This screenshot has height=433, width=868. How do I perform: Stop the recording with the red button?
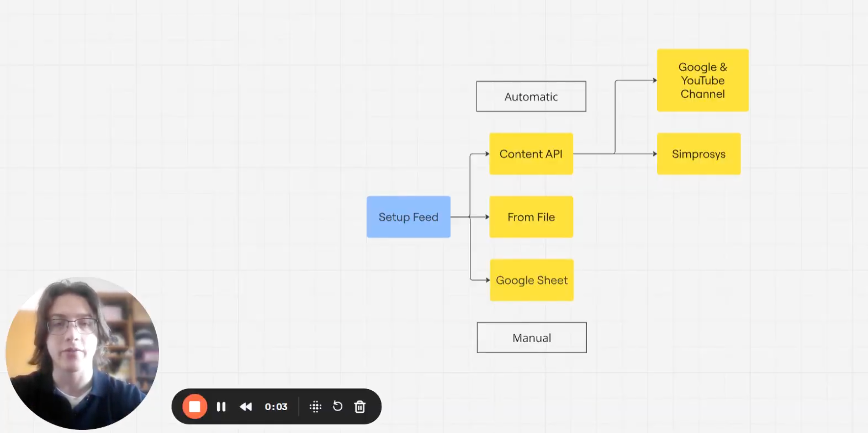(195, 406)
